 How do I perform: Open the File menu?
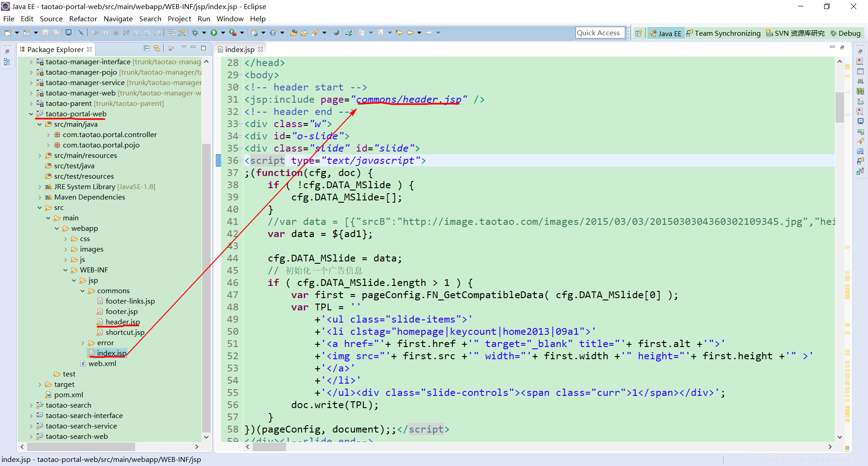(9, 19)
